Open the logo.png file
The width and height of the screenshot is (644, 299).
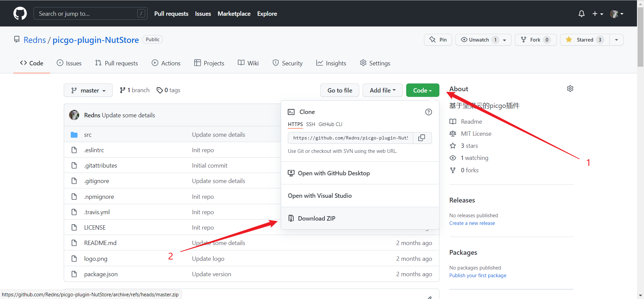point(96,259)
